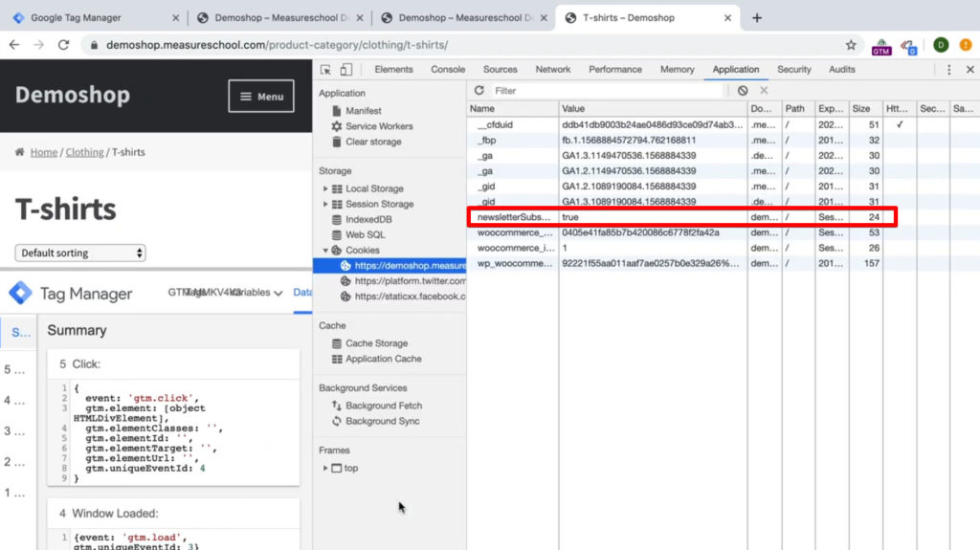980x550 pixels.
Task: Refresh the cookies table
Action: click(x=479, y=91)
